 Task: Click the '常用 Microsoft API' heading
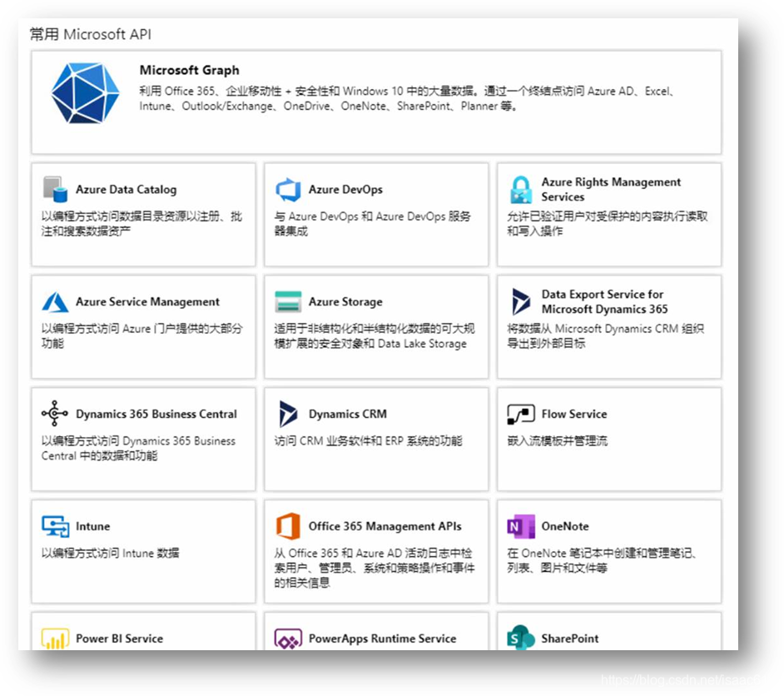pos(91,34)
